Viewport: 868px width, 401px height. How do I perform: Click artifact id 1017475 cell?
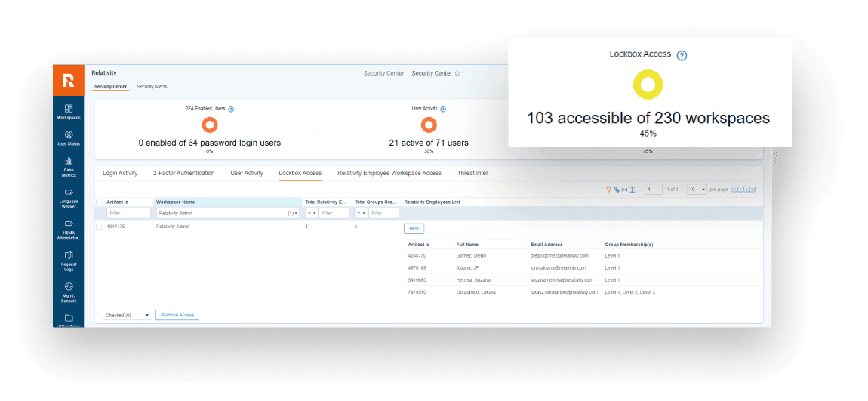click(115, 227)
